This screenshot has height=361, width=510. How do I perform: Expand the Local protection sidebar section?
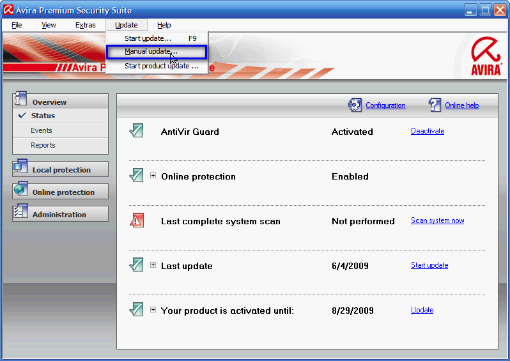tap(60, 169)
